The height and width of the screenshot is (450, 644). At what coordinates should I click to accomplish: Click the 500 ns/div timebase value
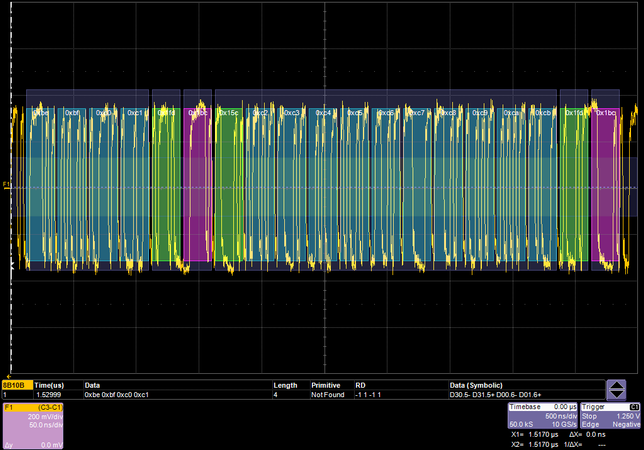click(561, 416)
